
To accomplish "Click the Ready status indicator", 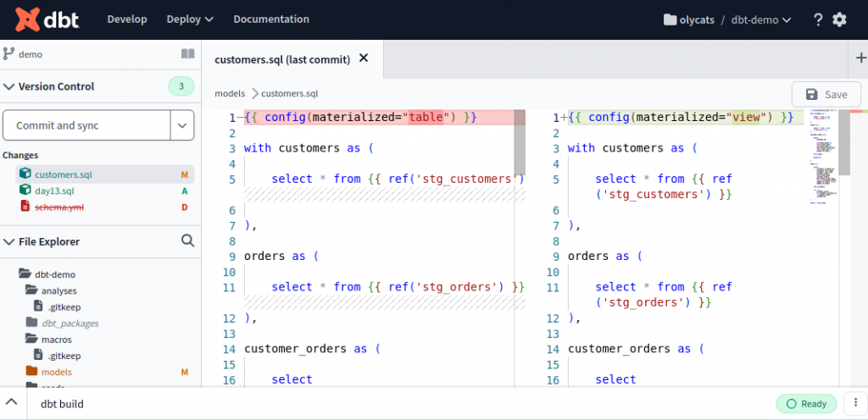I will coord(807,404).
